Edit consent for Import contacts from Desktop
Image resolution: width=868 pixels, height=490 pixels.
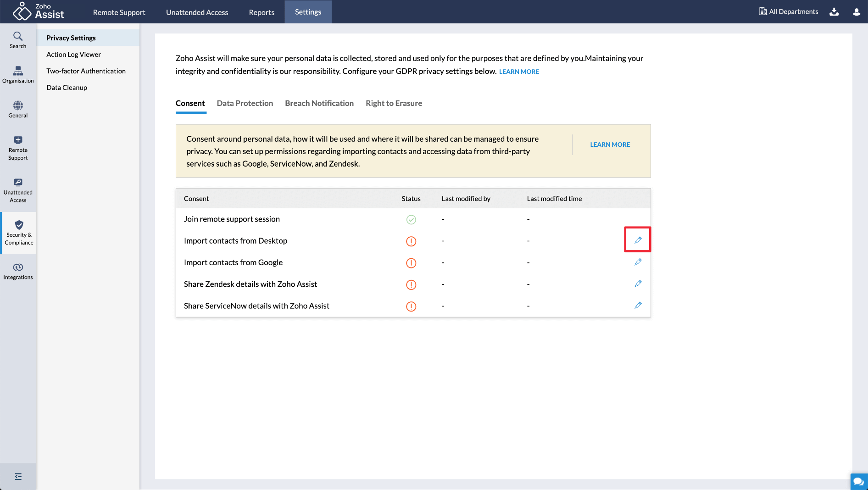pos(638,240)
